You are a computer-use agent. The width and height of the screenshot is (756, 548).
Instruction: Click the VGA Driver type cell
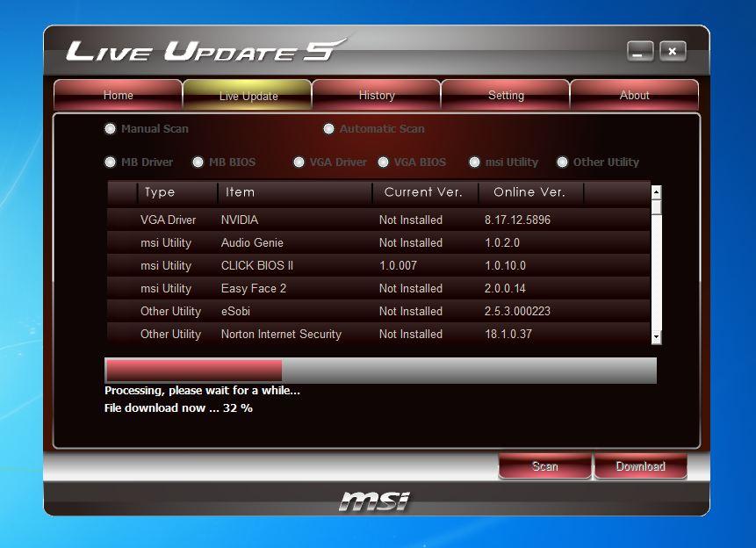pos(168,220)
